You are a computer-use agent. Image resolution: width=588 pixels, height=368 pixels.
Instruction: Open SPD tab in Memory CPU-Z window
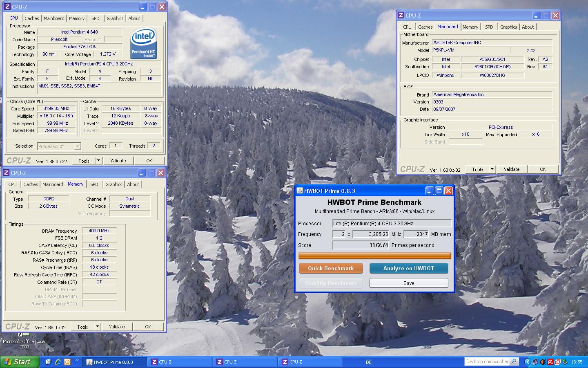[94, 184]
